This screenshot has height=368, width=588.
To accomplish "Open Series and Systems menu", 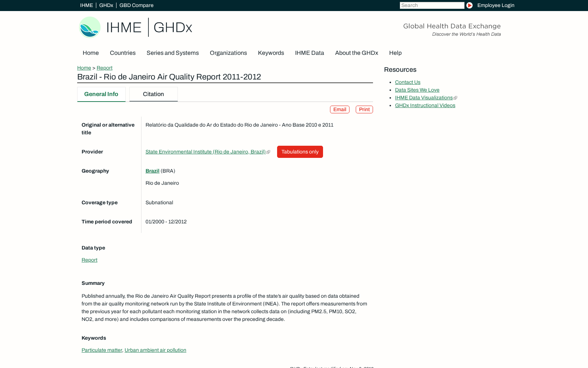I will (x=173, y=53).
